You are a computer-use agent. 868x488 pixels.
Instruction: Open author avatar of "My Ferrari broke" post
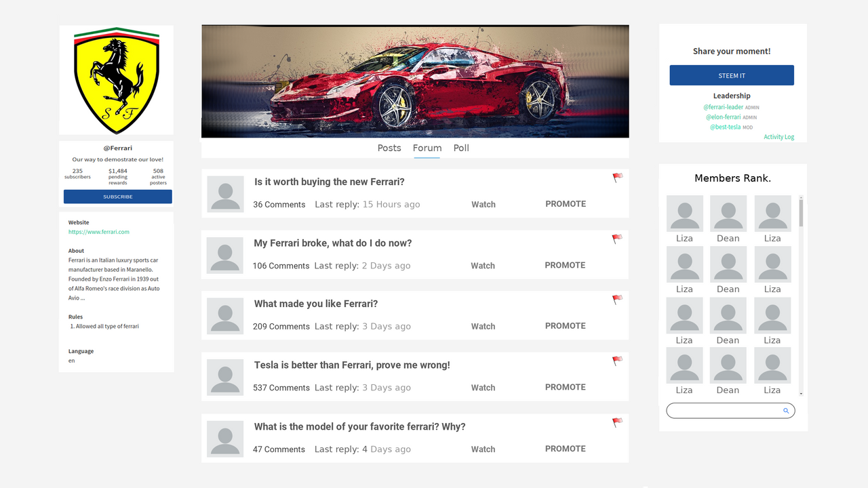[225, 256]
